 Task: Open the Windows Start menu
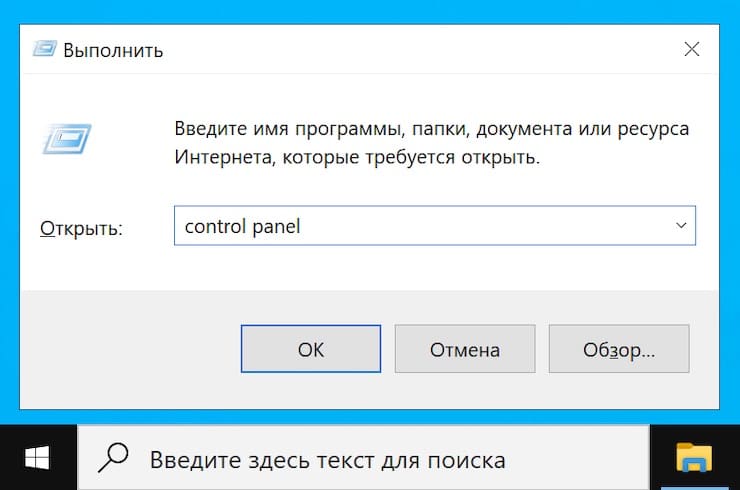click(38, 459)
